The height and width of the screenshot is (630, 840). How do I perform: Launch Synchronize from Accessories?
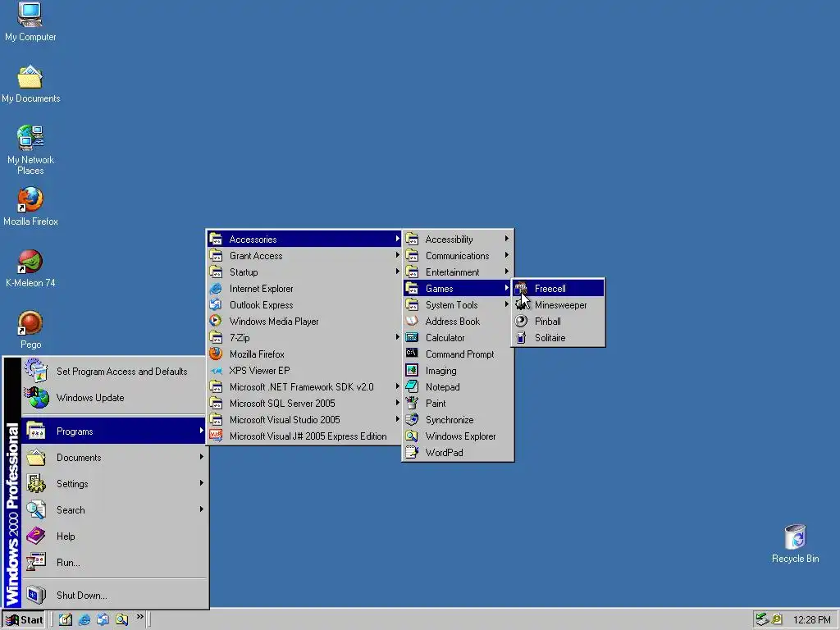[x=458, y=419]
